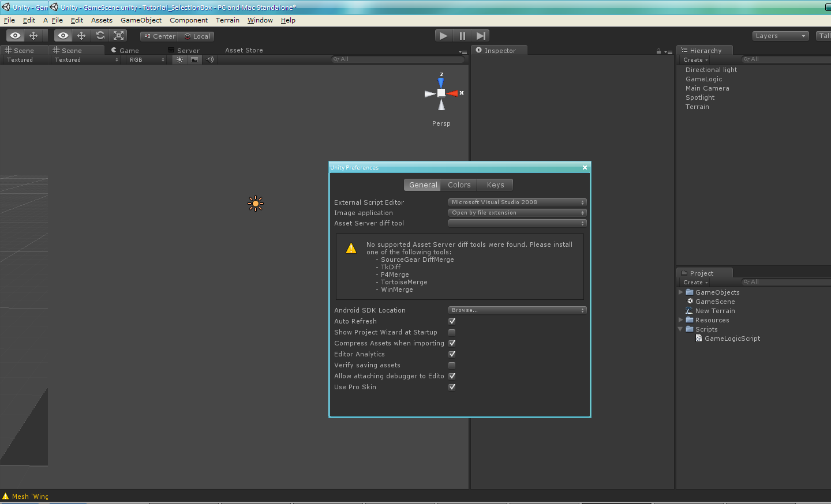
Task: Switch to the Game tab
Action: (125, 51)
